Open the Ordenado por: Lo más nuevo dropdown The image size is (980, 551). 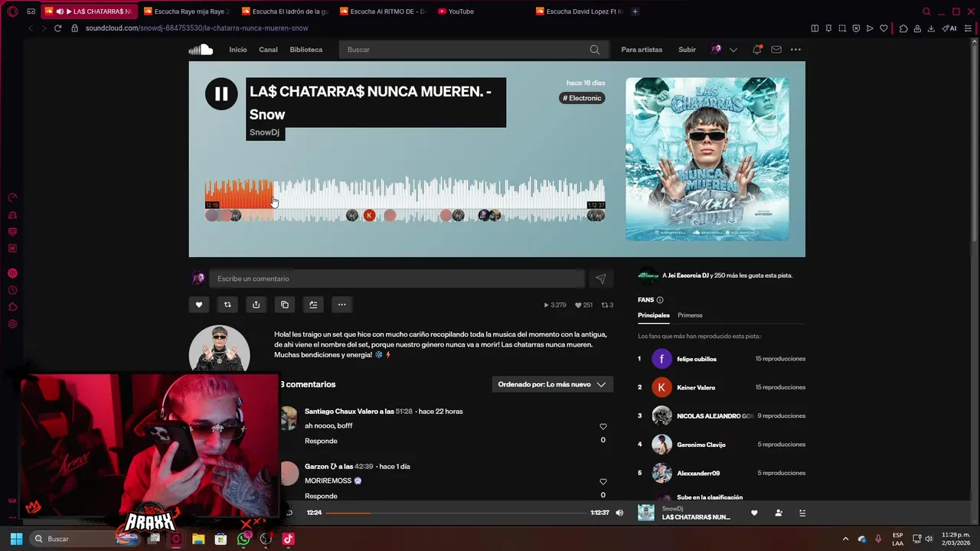click(x=552, y=384)
